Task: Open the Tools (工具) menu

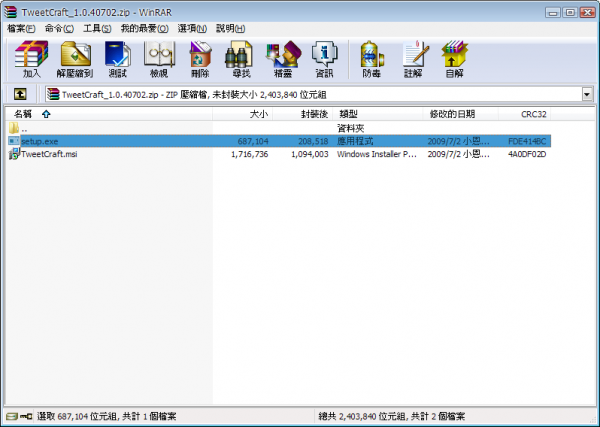Action: click(97, 28)
